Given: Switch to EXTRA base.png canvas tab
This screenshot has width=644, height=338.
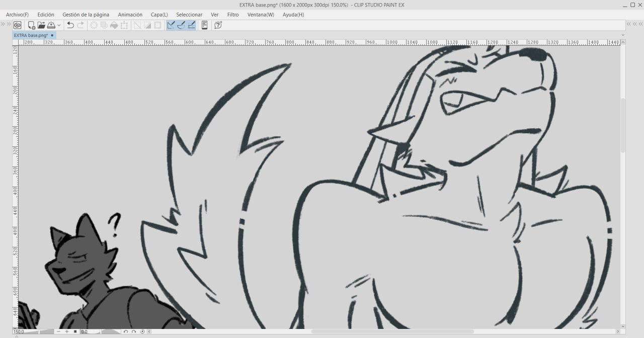Looking at the screenshot, I should [31, 35].
